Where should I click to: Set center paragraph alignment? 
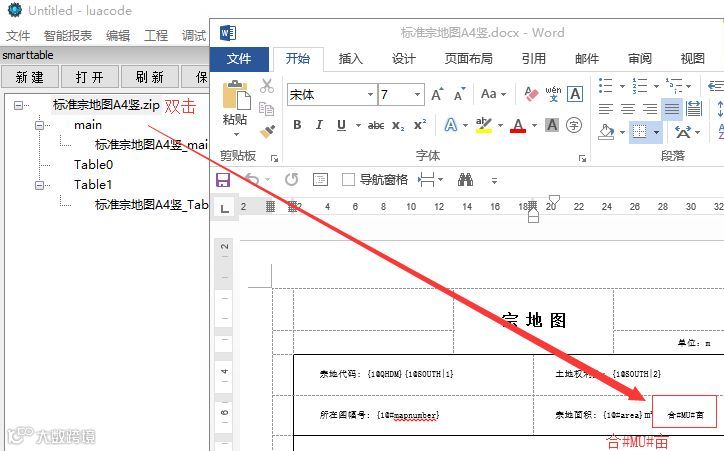627,109
